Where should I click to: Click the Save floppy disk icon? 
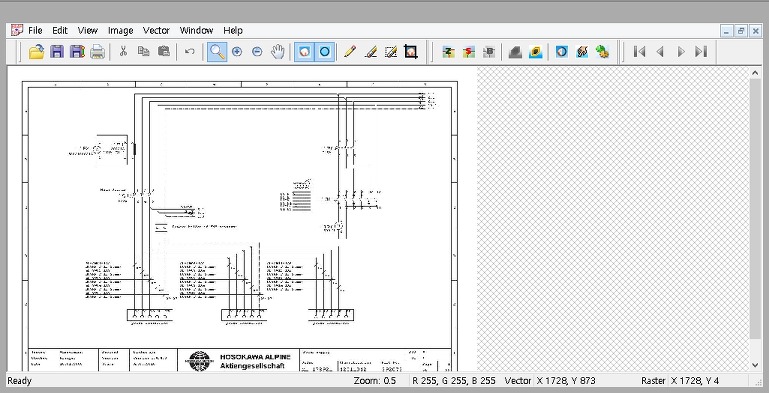57,52
